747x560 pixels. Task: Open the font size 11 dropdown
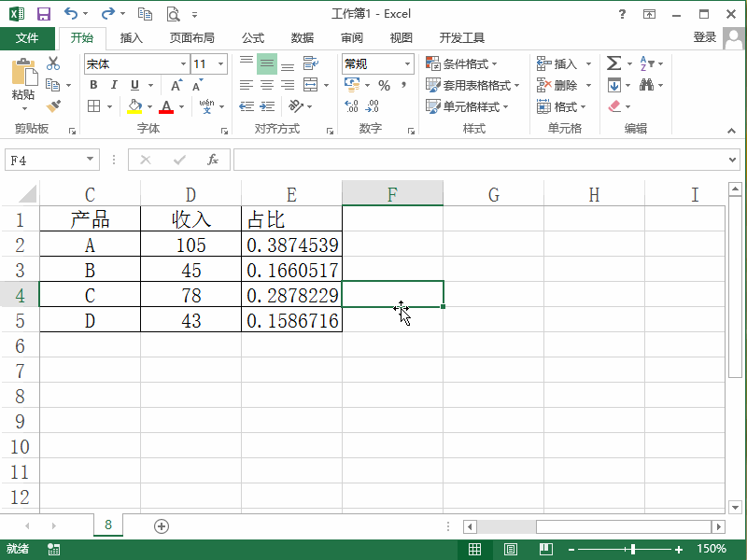click(221, 63)
